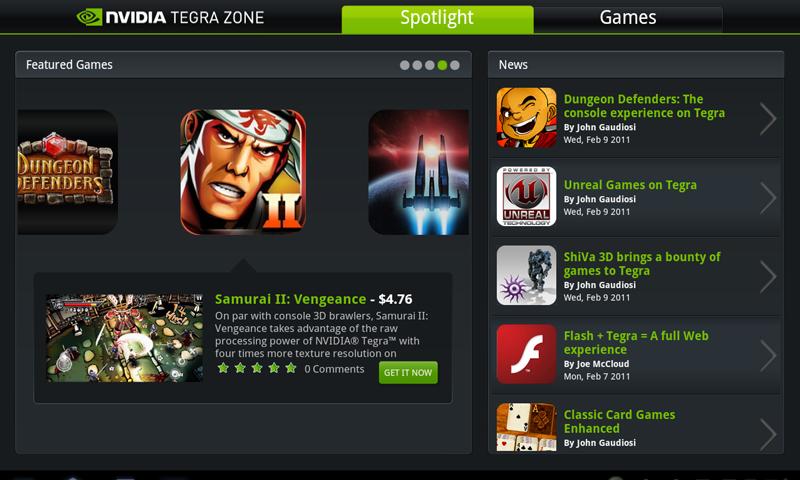
Task: Switch to the Spotlight tab
Action: click(x=437, y=19)
